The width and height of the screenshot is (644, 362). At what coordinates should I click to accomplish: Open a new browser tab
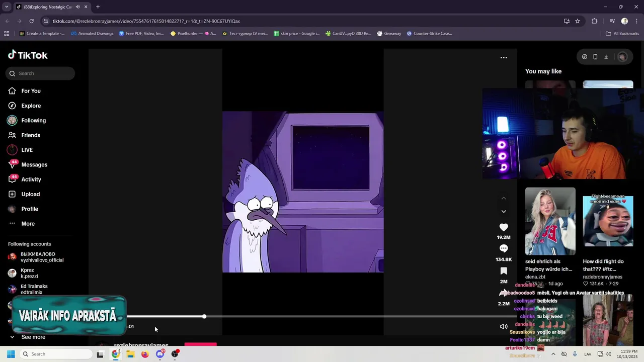coord(98,7)
